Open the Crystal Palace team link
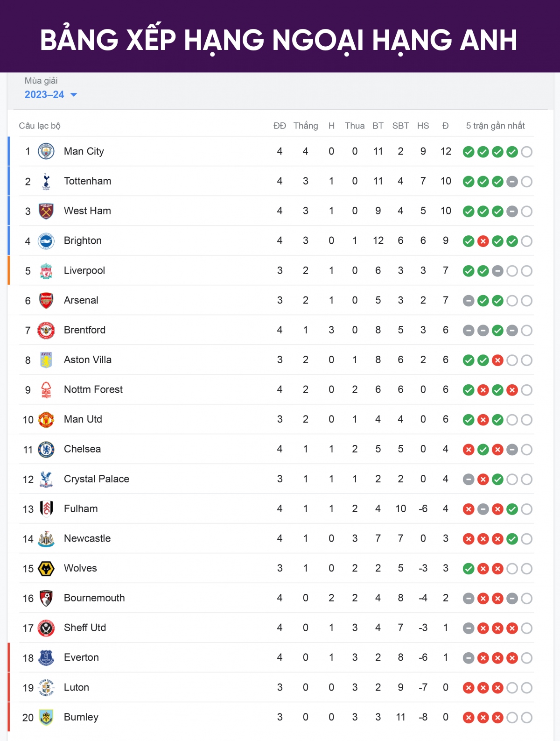560x741 pixels. point(97,479)
